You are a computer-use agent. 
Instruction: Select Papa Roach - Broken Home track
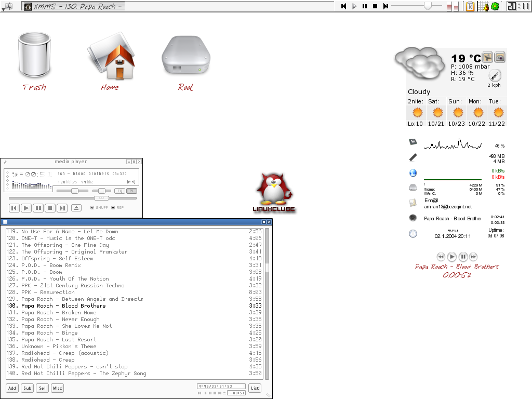point(134,312)
